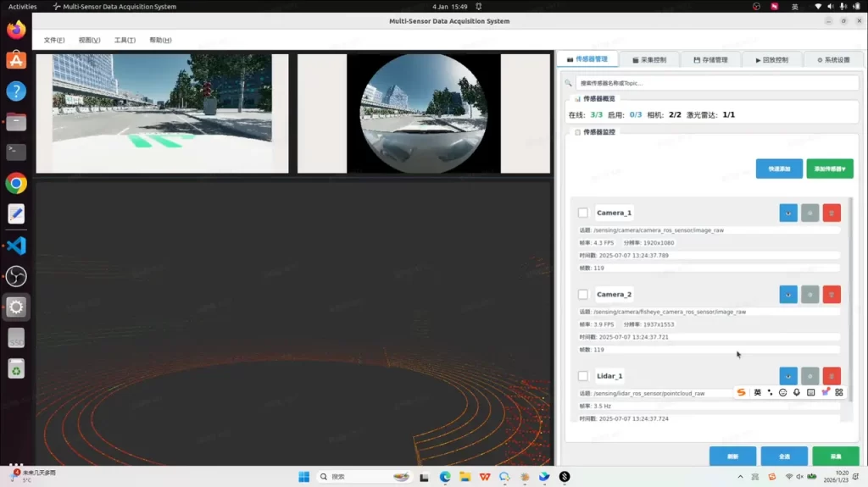This screenshot has height=487, width=868.
Task: Delete Camera_2 with red trash button
Action: 832,295
